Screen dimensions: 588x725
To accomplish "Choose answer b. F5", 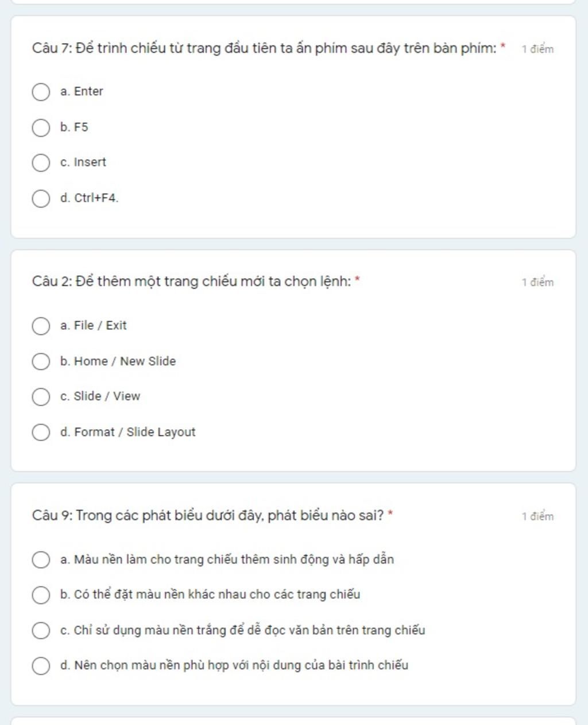I will pos(41,128).
